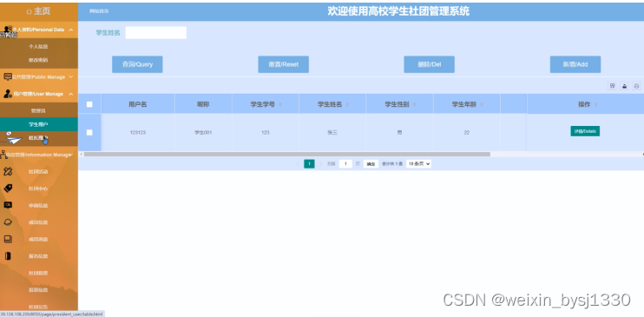Click the left arrow of the table scrollbar
The image size is (644, 317).
[81, 155]
